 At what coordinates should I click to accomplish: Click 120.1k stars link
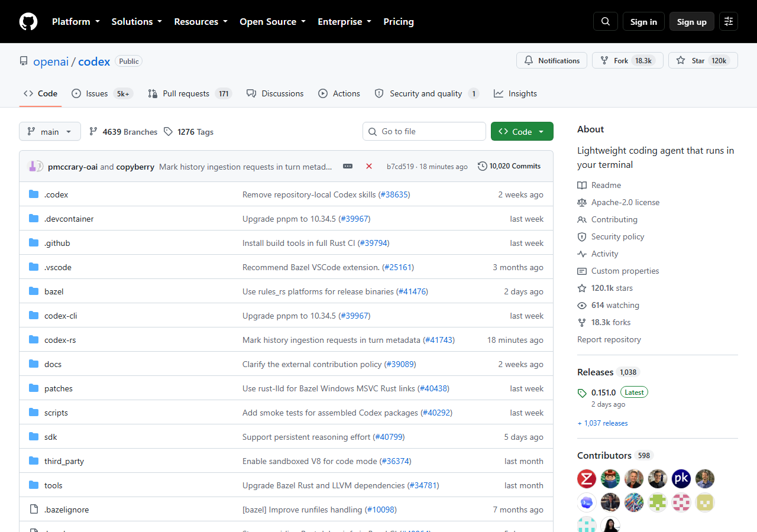point(605,288)
